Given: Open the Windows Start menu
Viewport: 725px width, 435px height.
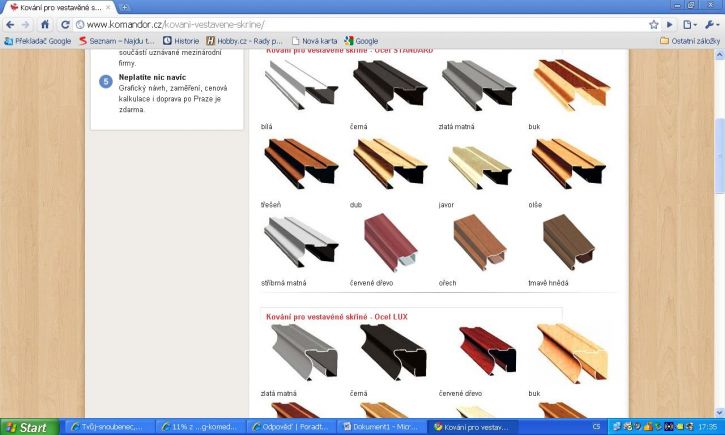Looking at the screenshot, I should tap(30, 427).
